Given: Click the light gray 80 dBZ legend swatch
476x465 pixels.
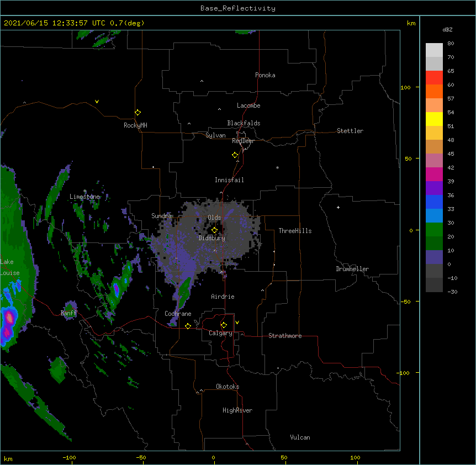Looking at the screenshot, I should point(434,50).
